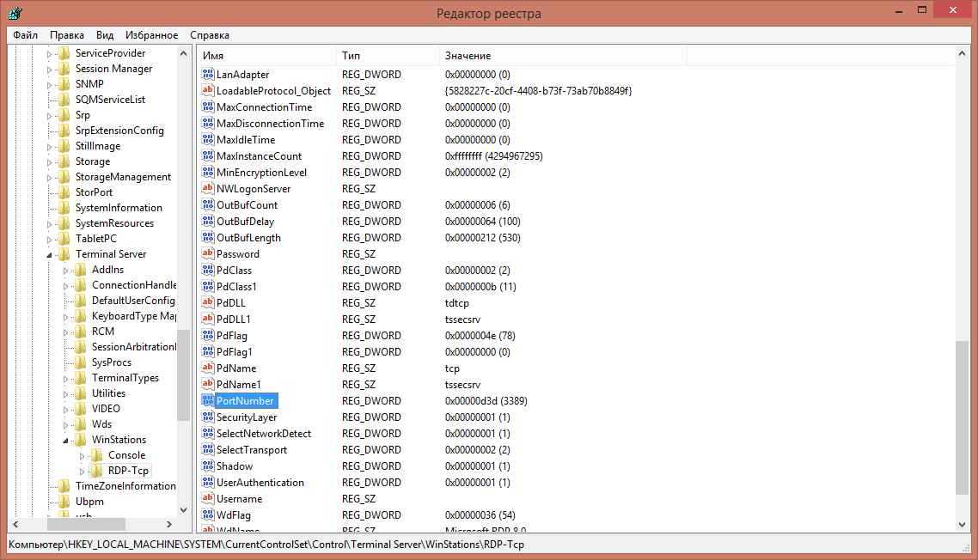Select the Console key in the tree
Viewport: 978px width, 560px height.
tap(126, 455)
